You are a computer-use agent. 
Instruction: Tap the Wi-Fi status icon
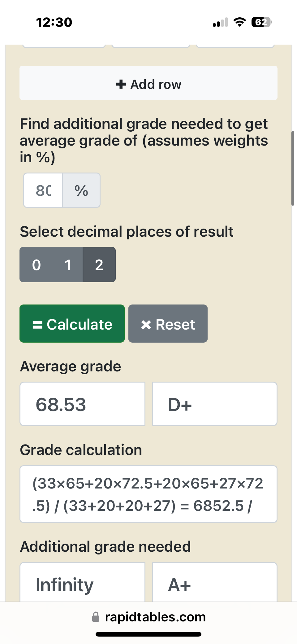click(239, 22)
